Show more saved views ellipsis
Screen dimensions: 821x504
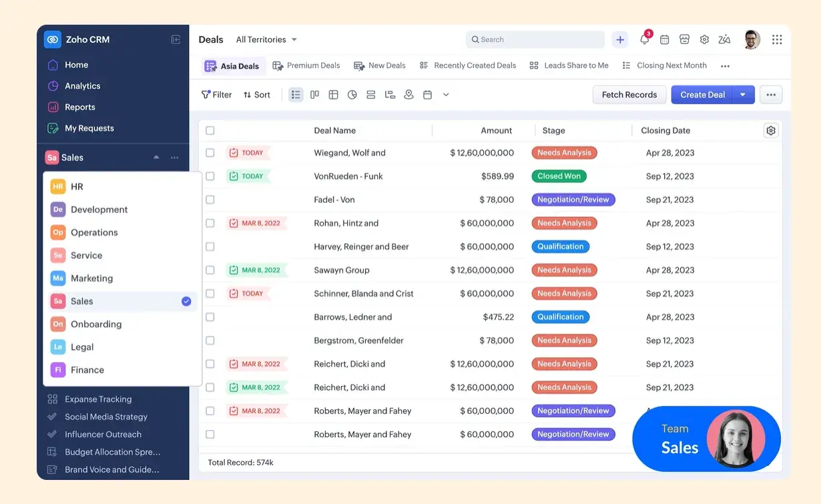725,66
